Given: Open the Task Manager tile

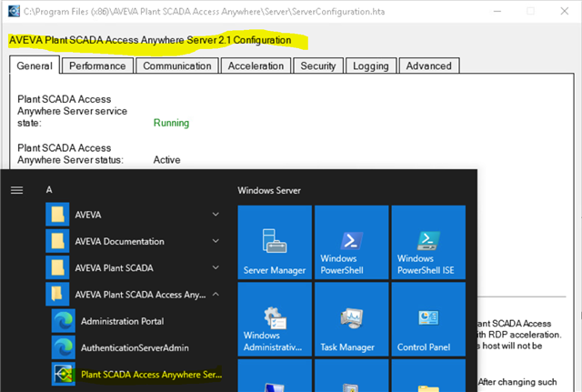Looking at the screenshot, I should 352,319.
